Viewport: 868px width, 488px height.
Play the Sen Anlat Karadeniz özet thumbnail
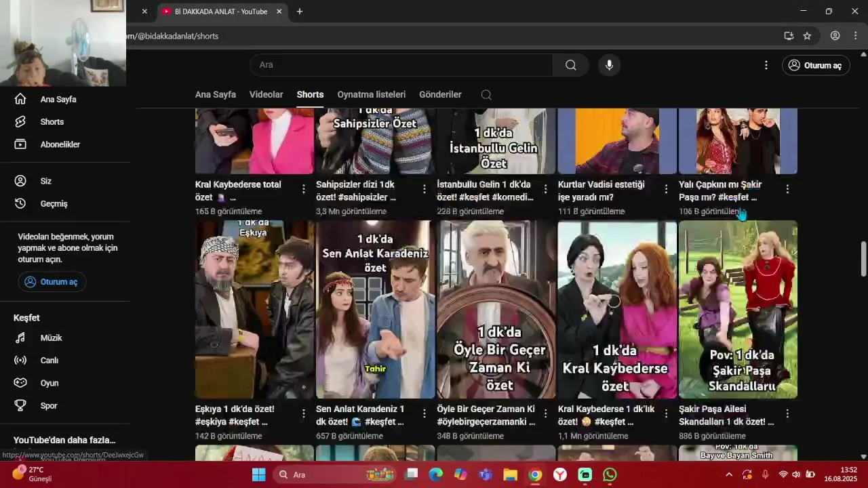point(375,309)
